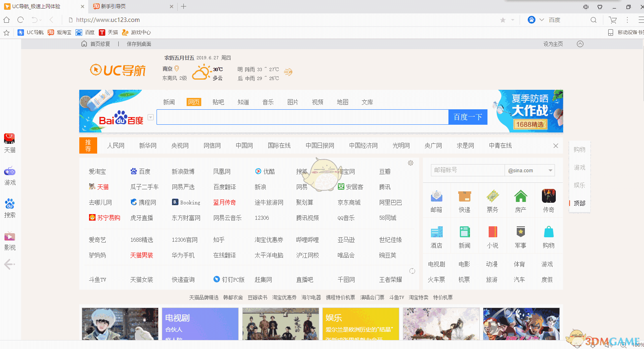The width and height of the screenshot is (644, 349).
Task: Open the 电视剧 card thumbnail
Action: pos(200,324)
